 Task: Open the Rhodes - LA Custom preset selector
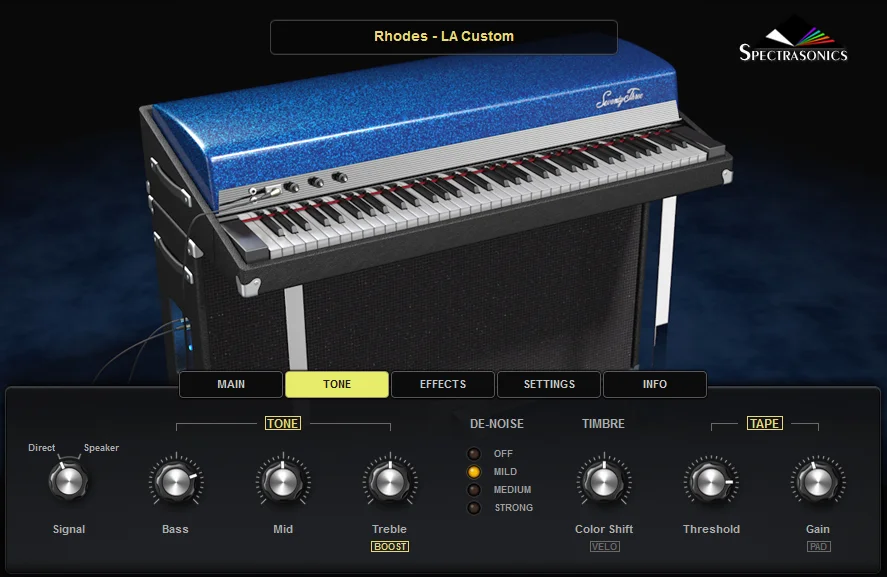[x=444, y=37]
